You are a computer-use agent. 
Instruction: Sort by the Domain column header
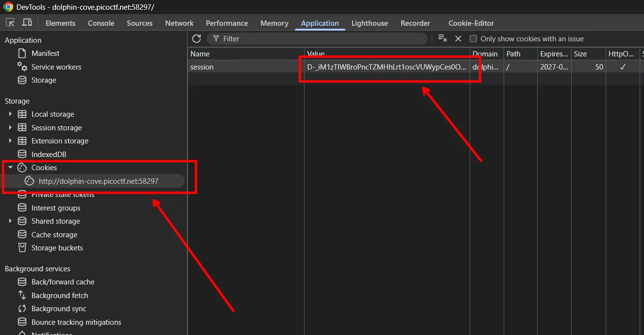coord(486,53)
